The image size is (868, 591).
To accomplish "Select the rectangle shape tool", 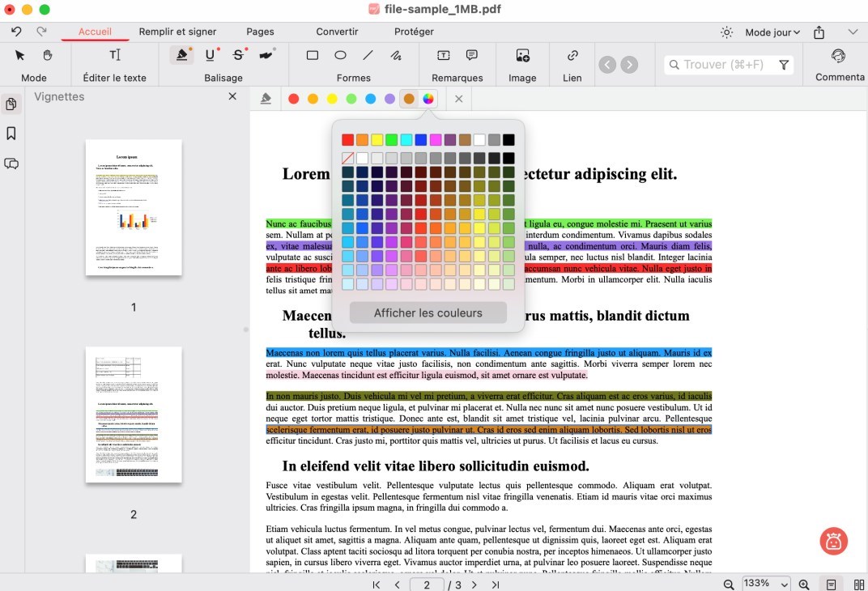I will pos(313,54).
